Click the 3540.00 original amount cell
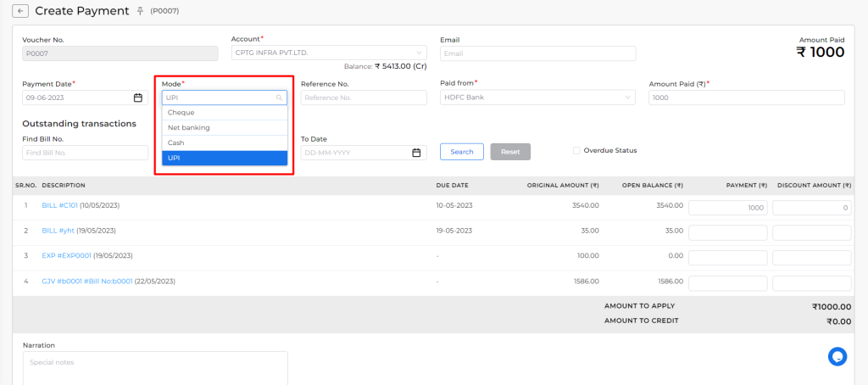This screenshot has width=868, height=385. [585, 205]
